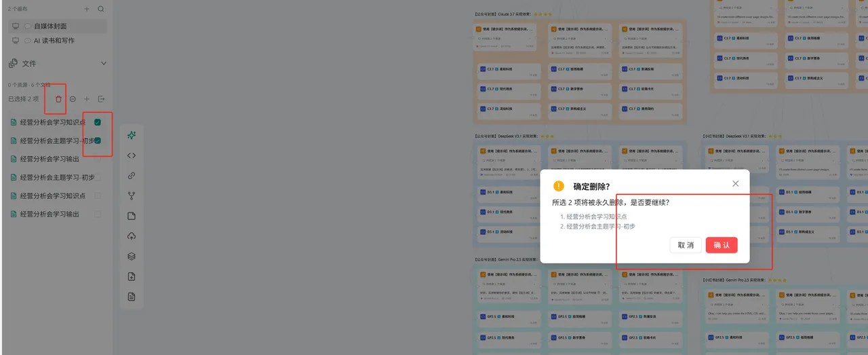Screen dimensions: 868x355
Task: Open the 文件 section header
Action: point(57,63)
